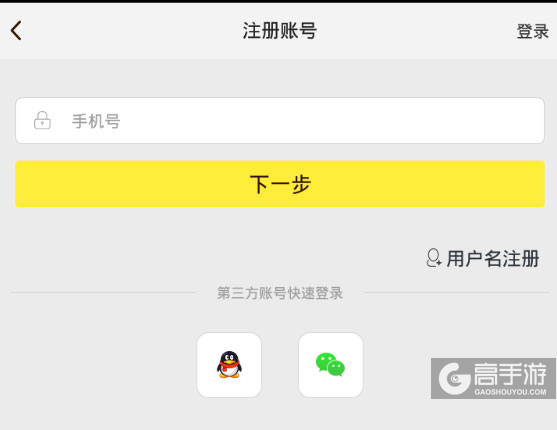This screenshot has height=430, width=557.
Task: Select the white tile around the QQ logo
Action: coord(229,365)
